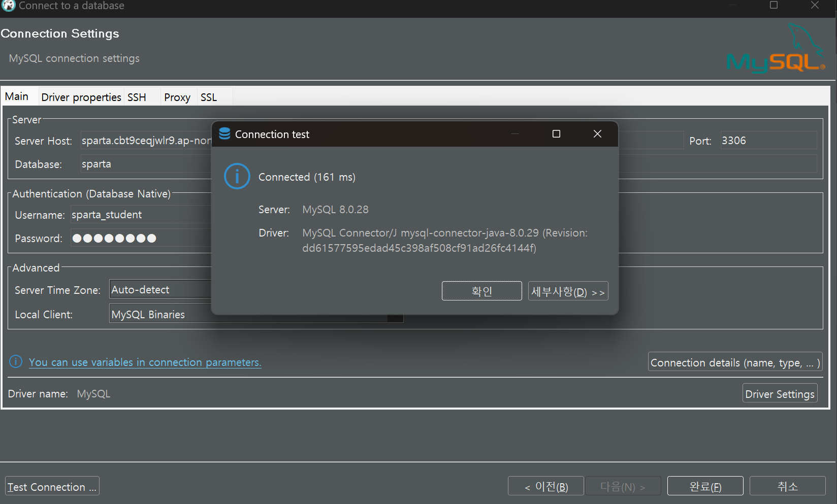Viewport: 837px width, 504px height.
Task: Close the Connect to a database window
Action: [x=815, y=5]
